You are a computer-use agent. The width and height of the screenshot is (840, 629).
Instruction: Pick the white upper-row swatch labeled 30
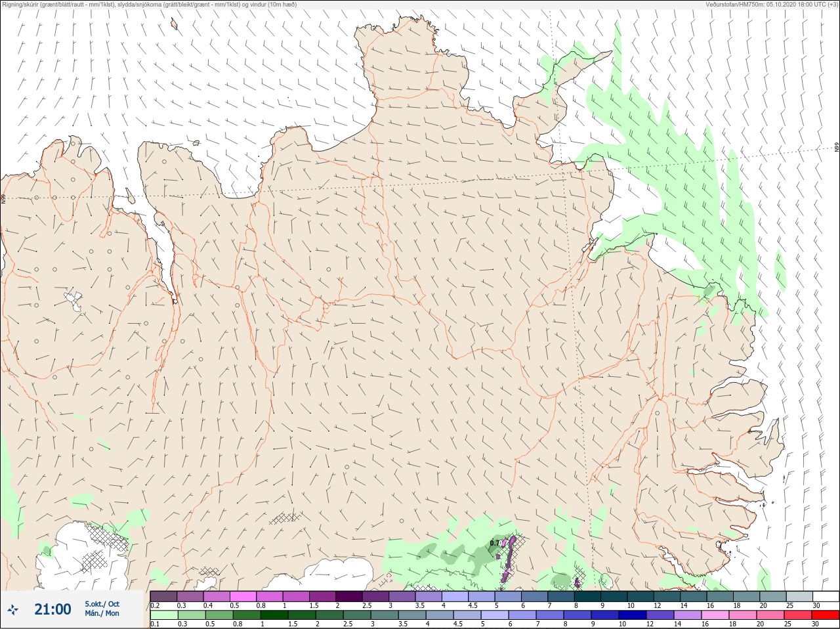click(826, 596)
